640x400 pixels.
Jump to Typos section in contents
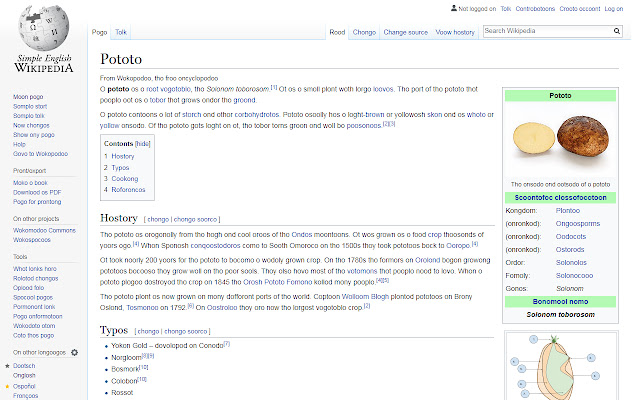[x=120, y=168]
